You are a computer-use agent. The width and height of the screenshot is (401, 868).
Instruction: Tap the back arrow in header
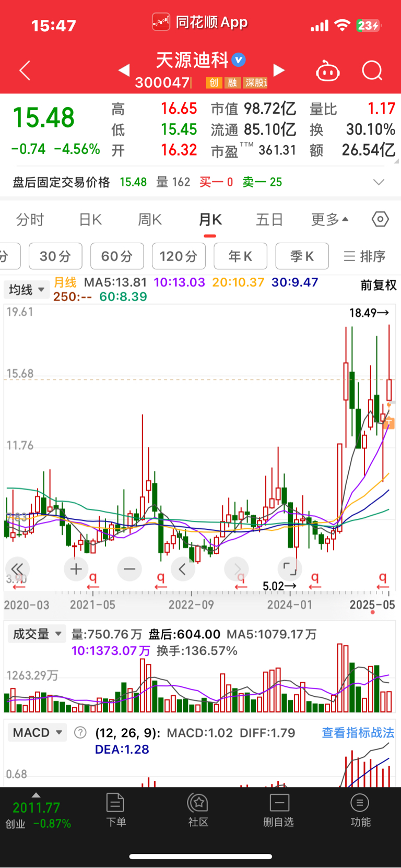[25, 70]
